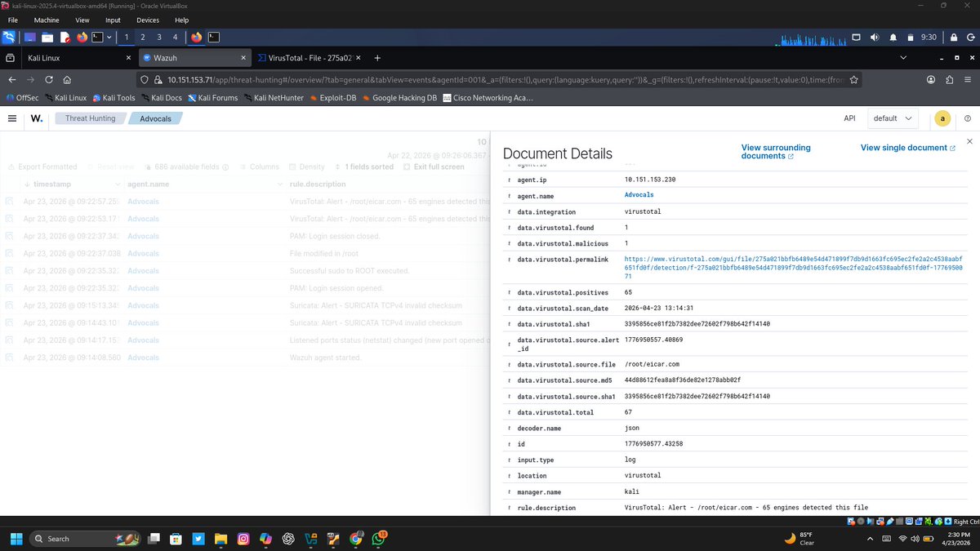Open the user avatar 'a' menu
The width and height of the screenshot is (980, 551).
[x=942, y=118]
